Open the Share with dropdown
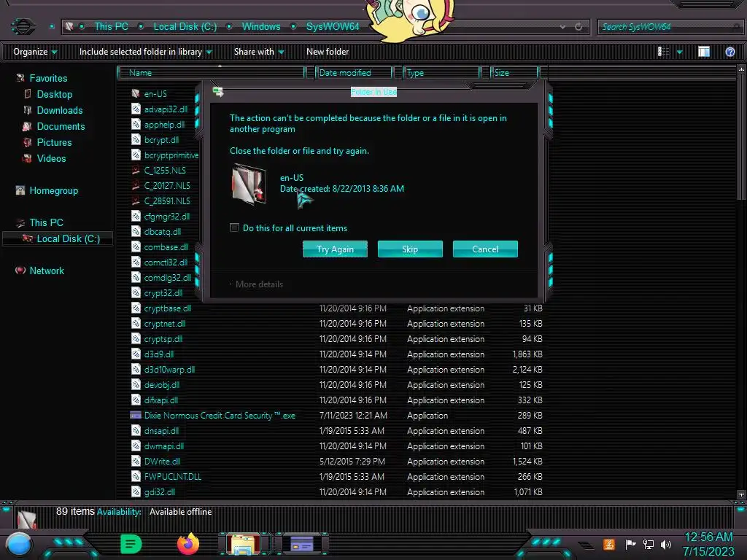Image resolution: width=747 pixels, height=560 pixels. (259, 52)
